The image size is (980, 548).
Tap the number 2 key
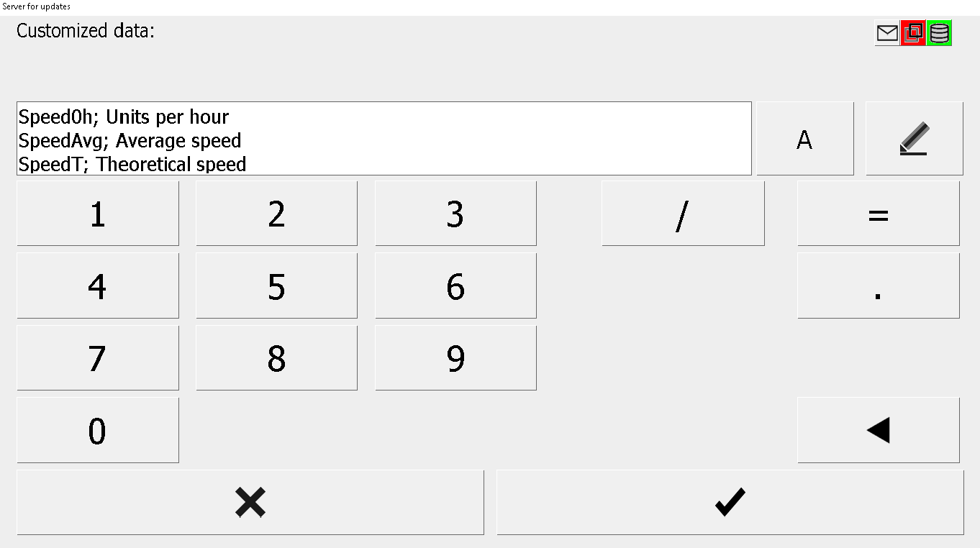tap(276, 214)
